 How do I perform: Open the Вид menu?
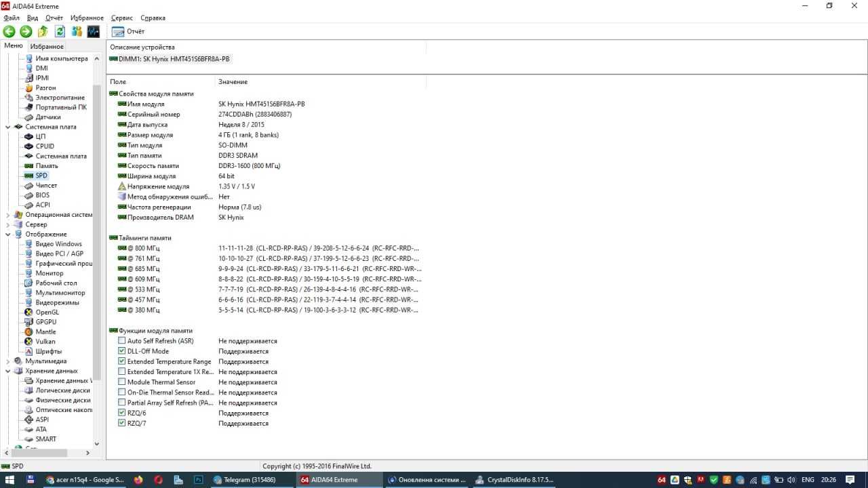[x=33, y=18]
